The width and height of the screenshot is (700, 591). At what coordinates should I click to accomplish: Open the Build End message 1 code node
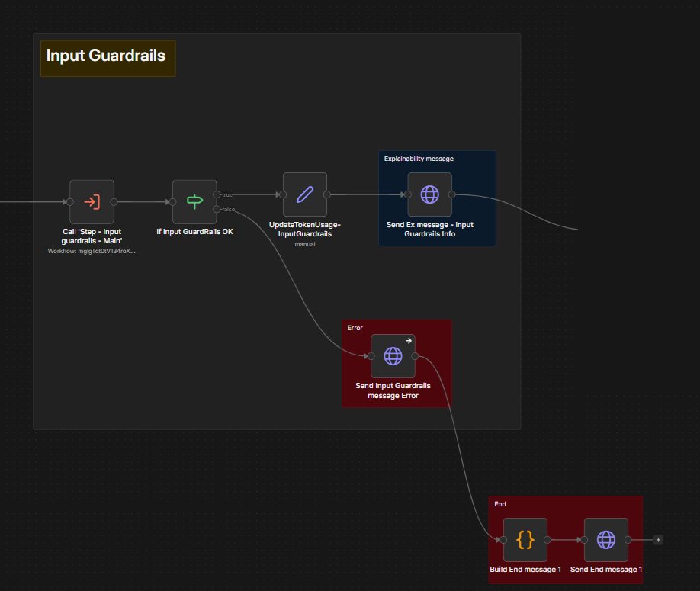point(525,540)
